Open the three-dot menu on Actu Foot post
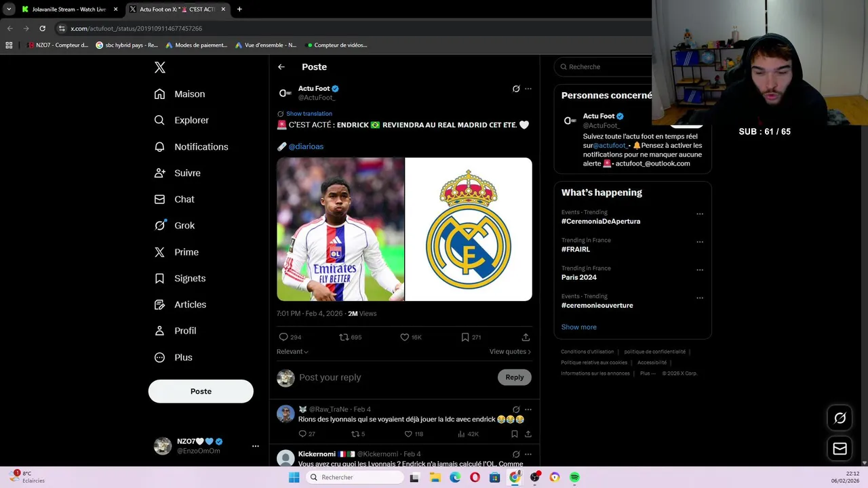This screenshot has height=488, width=868. pyautogui.click(x=528, y=89)
